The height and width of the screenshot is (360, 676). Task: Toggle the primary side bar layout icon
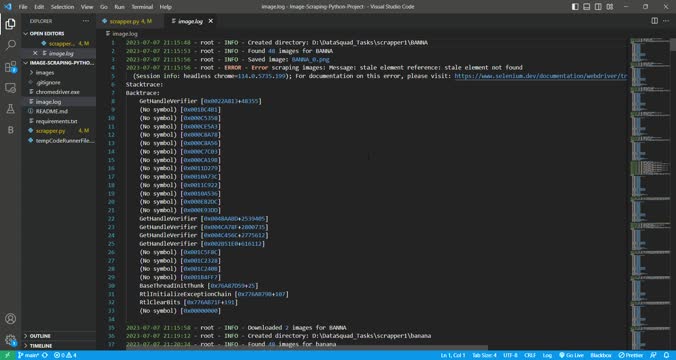coord(575,7)
